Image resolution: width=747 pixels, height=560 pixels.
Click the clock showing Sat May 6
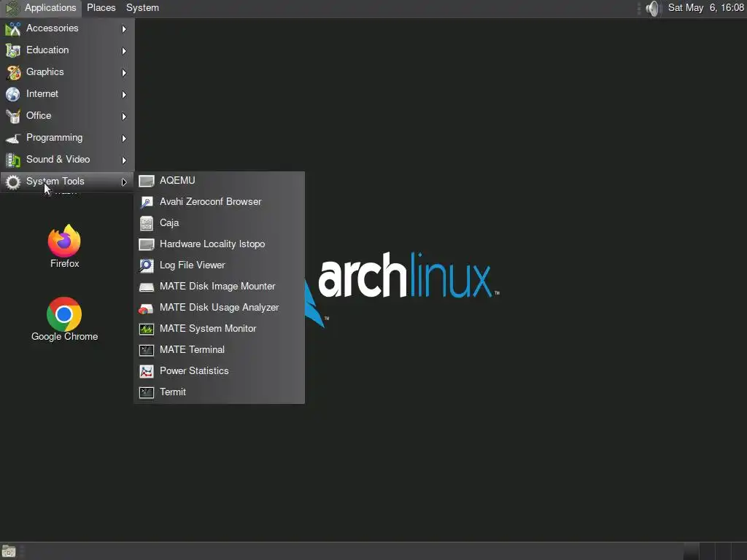point(705,7)
